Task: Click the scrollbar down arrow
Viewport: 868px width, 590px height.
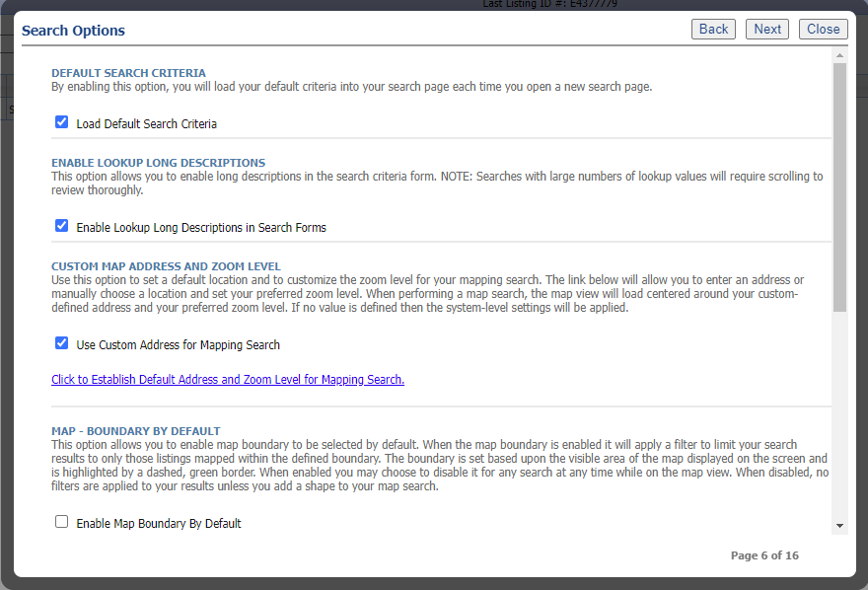Action: [x=839, y=526]
